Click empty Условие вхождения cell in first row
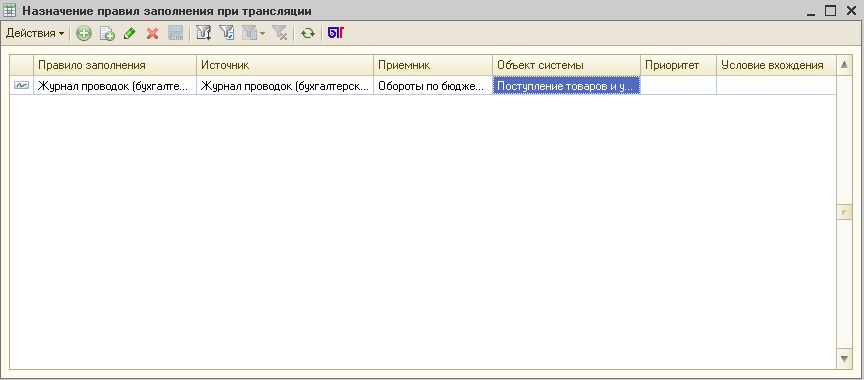Viewport: 864px width, 380px height. [x=776, y=85]
